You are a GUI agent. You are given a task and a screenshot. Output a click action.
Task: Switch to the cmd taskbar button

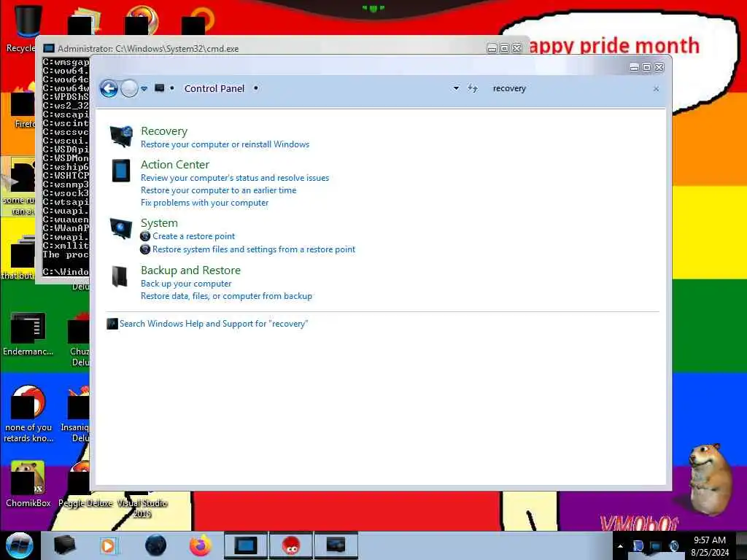[x=246, y=545]
